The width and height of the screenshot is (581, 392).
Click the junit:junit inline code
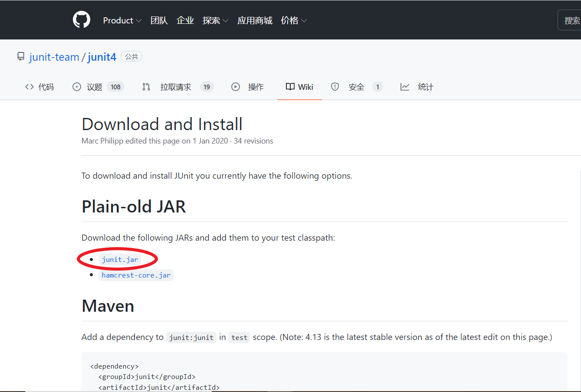pos(191,337)
